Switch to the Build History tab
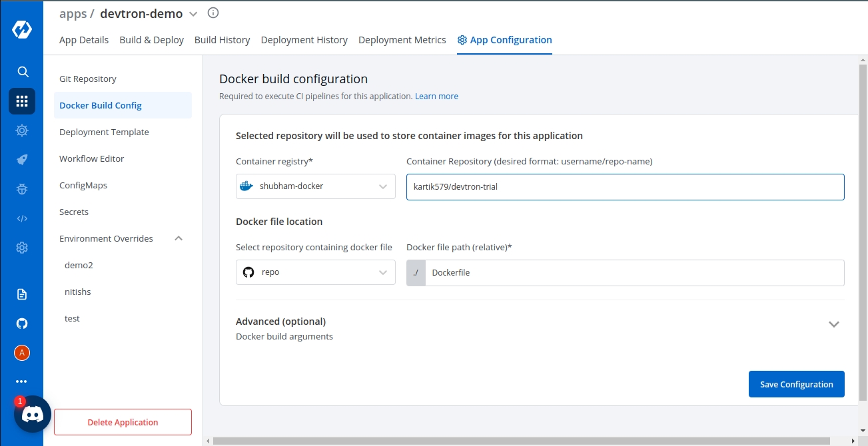The height and width of the screenshot is (446, 868). point(222,40)
